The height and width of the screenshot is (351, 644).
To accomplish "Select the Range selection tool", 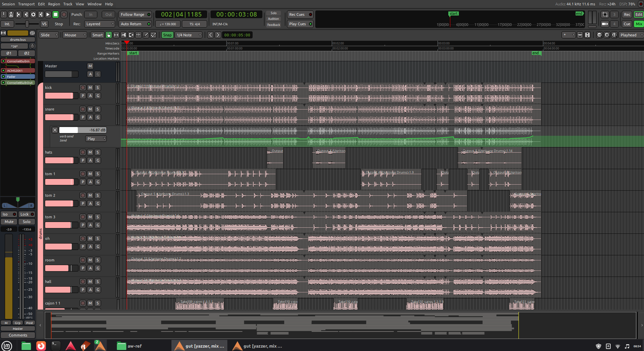I will [116, 35].
